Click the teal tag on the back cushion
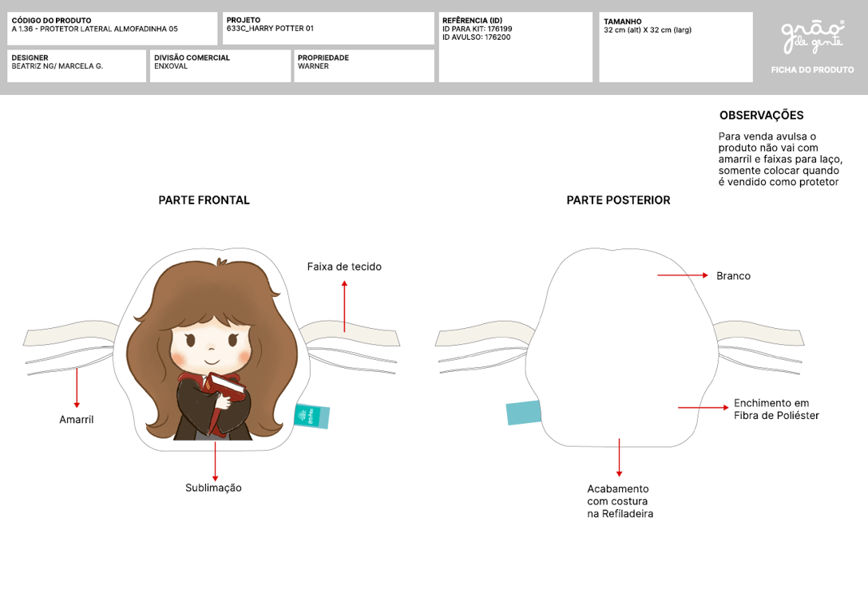The height and width of the screenshot is (613, 868). [523, 413]
